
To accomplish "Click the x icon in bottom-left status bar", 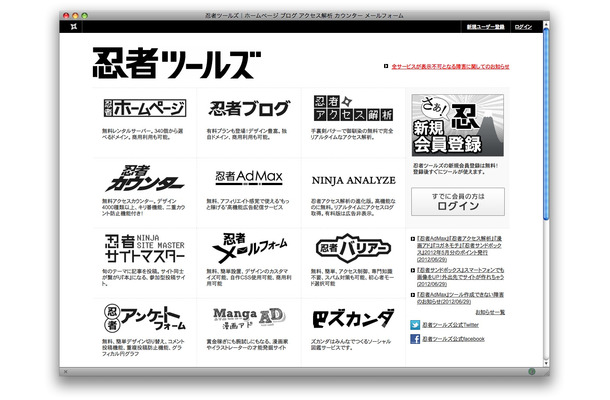I will [x=65, y=372].
